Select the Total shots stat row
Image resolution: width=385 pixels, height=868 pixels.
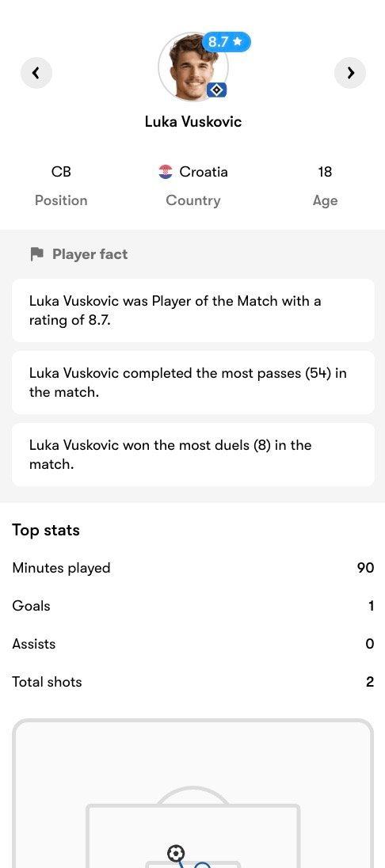coord(192,682)
